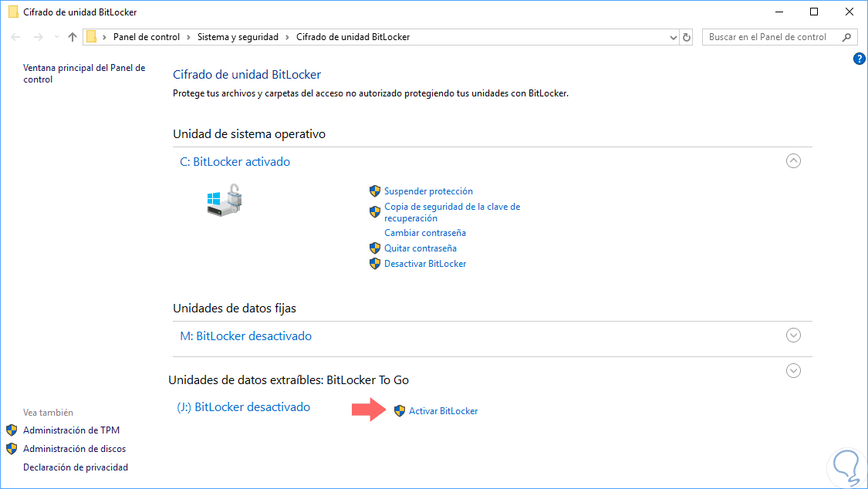Minimize the BitLocker window
This screenshot has height=489, width=868.
(x=779, y=12)
